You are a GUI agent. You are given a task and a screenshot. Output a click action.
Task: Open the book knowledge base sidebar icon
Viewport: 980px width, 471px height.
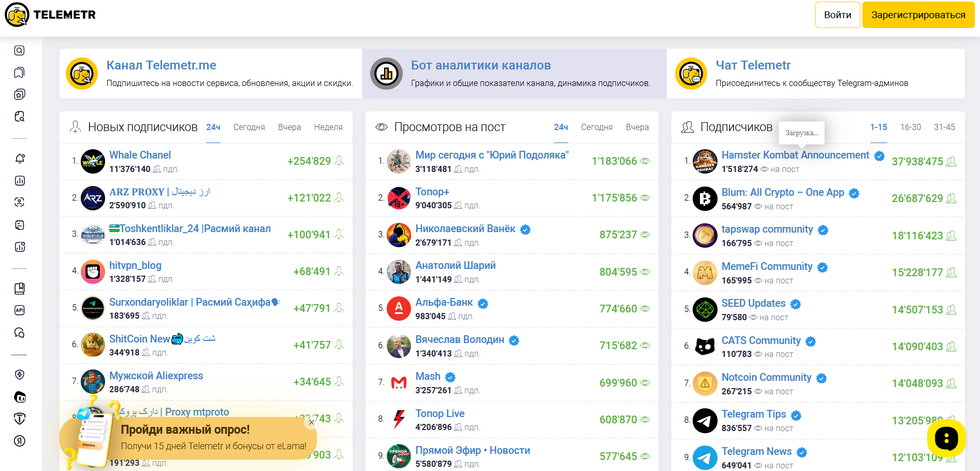click(19, 289)
